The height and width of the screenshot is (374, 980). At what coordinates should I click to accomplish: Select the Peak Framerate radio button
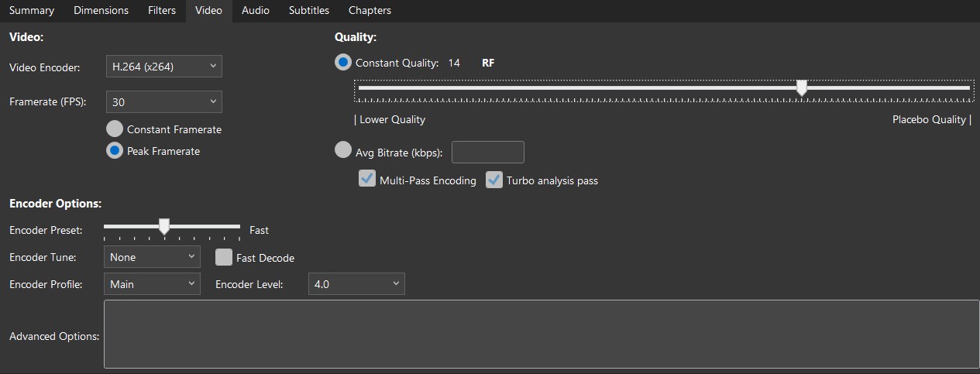click(115, 151)
